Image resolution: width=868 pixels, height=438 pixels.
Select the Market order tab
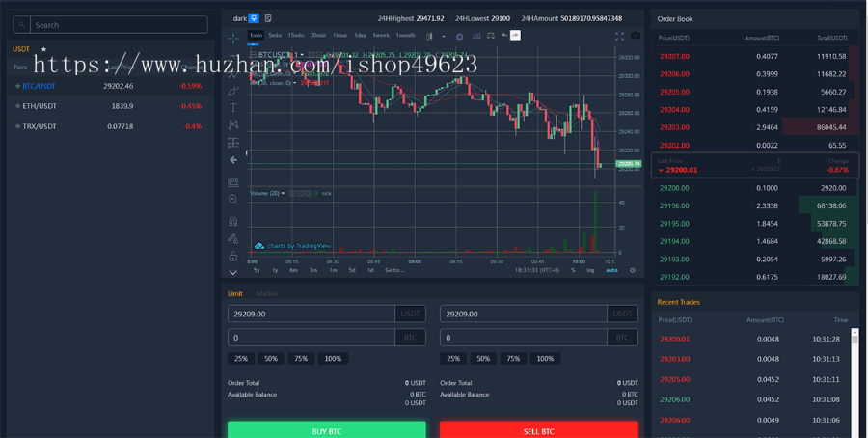pos(267,294)
